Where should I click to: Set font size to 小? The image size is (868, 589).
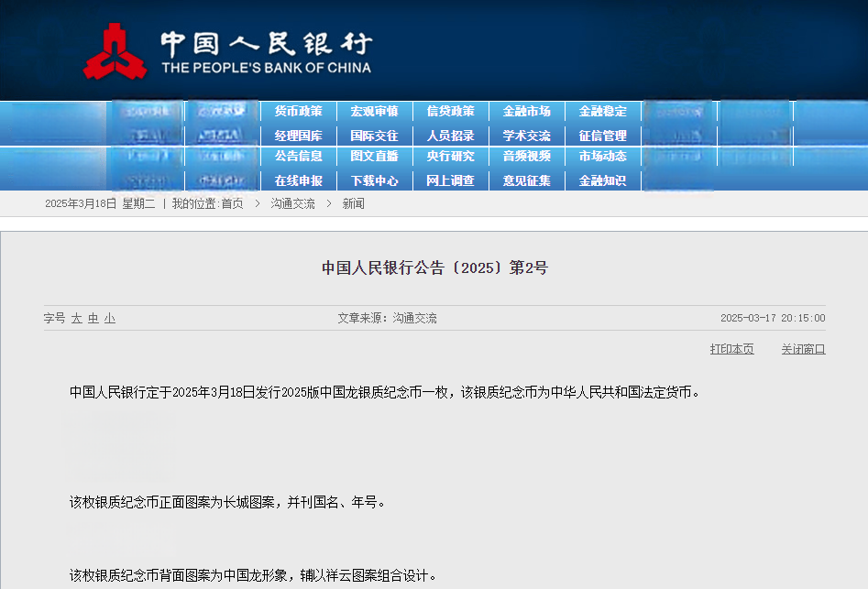(x=110, y=318)
